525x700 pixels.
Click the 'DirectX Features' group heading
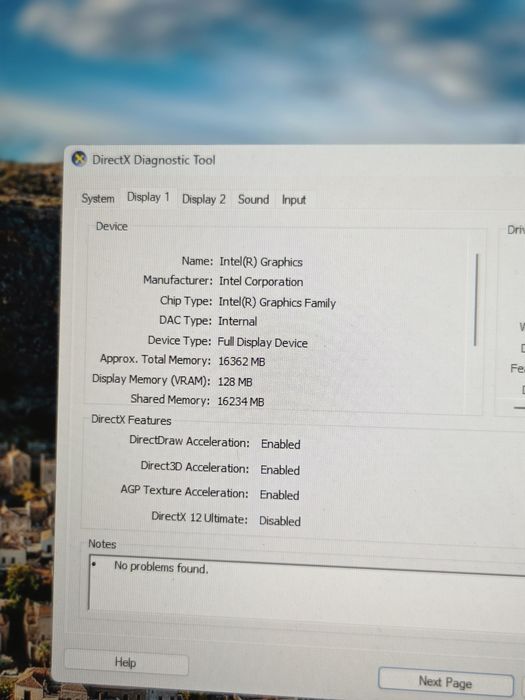click(x=131, y=420)
